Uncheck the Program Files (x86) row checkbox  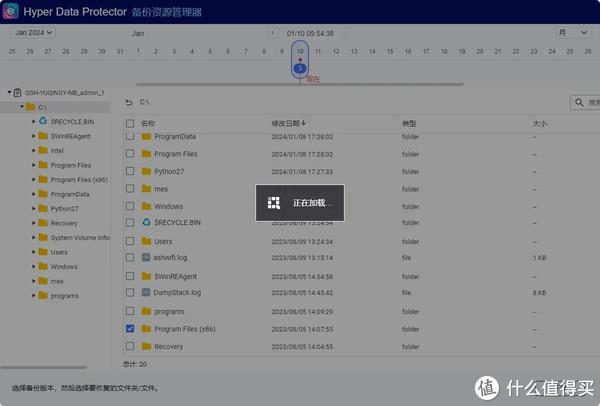point(130,329)
